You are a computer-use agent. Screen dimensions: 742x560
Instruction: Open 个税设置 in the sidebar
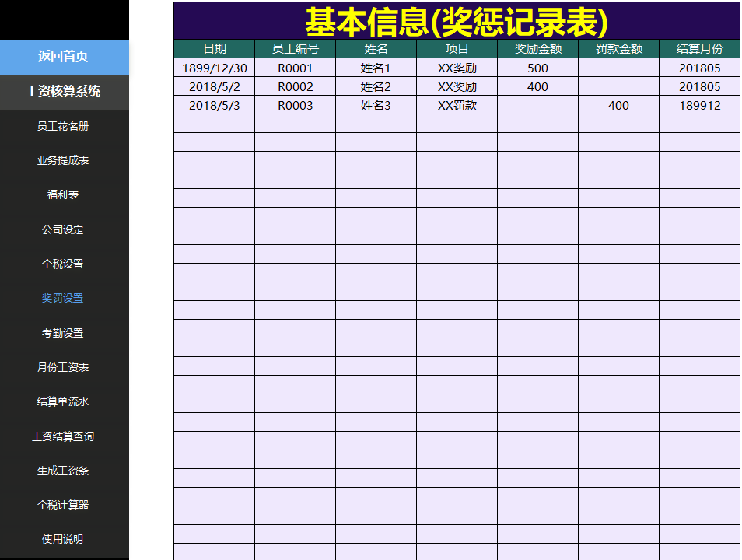[65, 264]
